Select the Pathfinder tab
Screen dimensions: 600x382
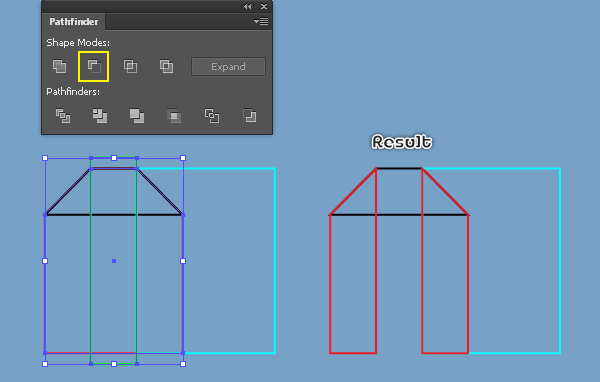[x=73, y=22]
